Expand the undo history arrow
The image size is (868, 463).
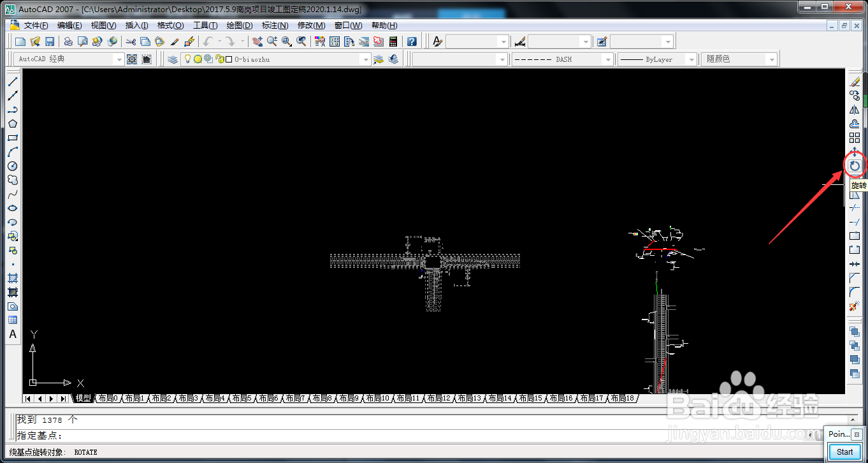(x=219, y=41)
